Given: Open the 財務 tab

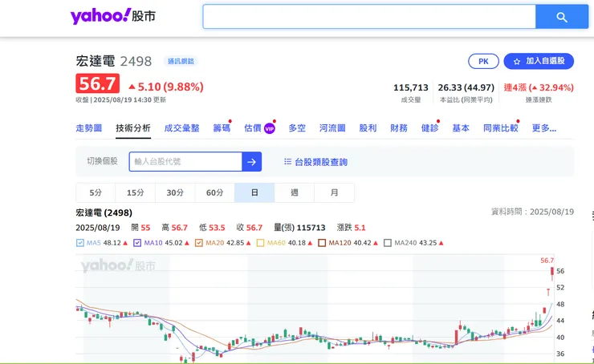Looking at the screenshot, I should click(x=399, y=128).
